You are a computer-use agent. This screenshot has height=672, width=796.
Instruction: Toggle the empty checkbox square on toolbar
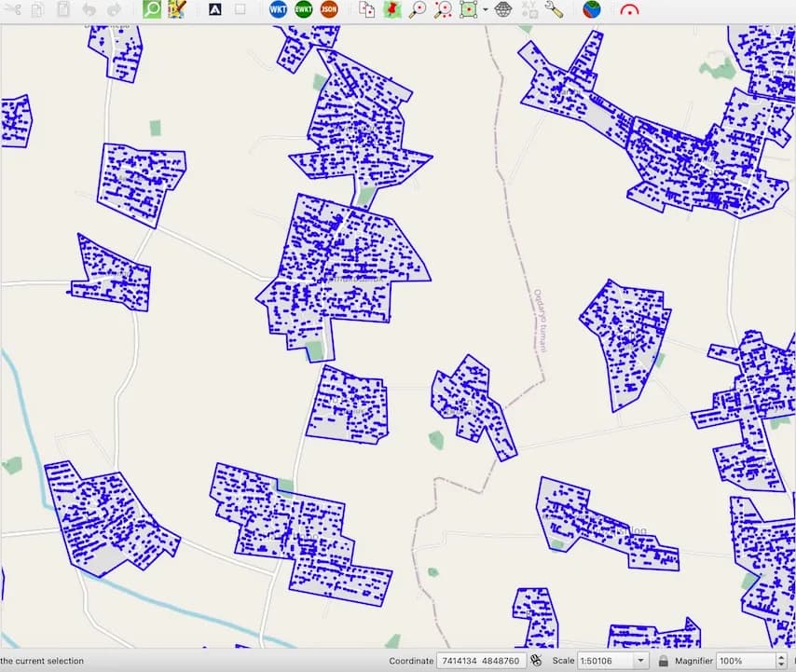click(240, 8)
